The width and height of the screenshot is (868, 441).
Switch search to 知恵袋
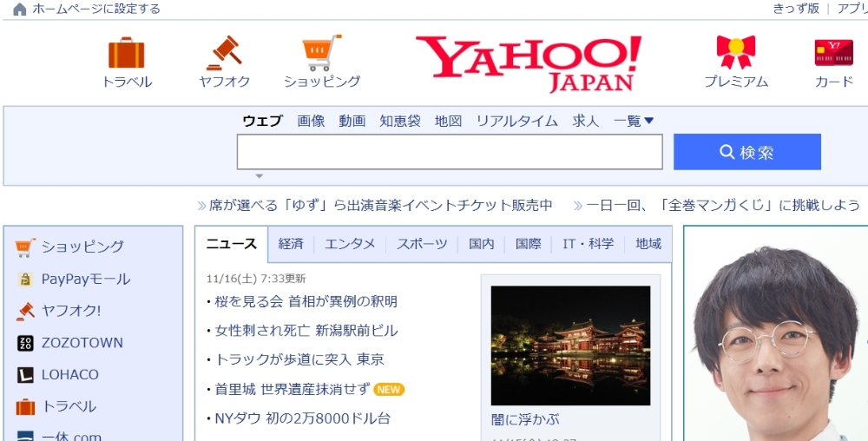pyautogui.click(x=400, y=121)
